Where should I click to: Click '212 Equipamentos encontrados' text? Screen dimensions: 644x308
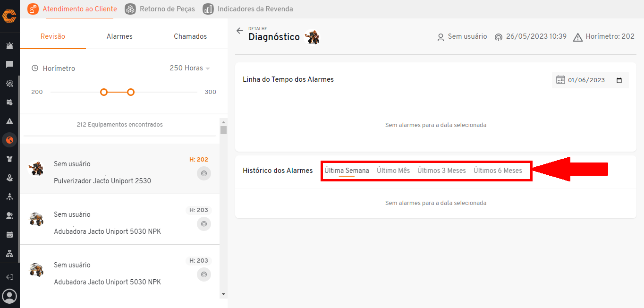pos(119,125)
